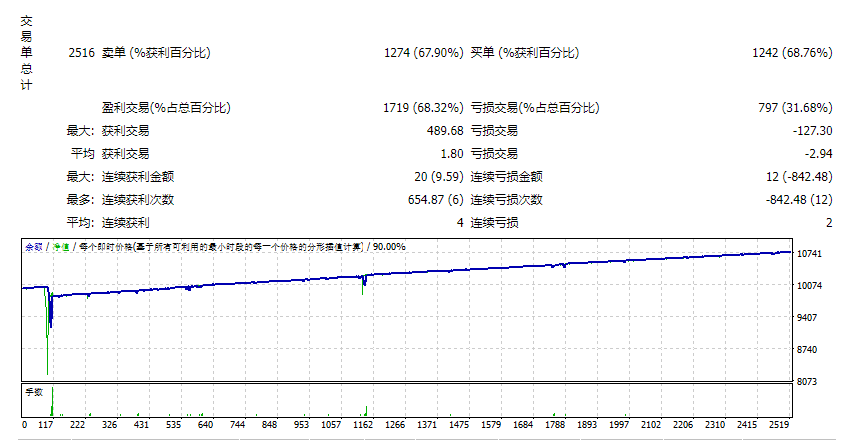The width and height of the screenshot is (844, 440).
Task: Click the average loss trade value -2.94
Action: point(819,154)
